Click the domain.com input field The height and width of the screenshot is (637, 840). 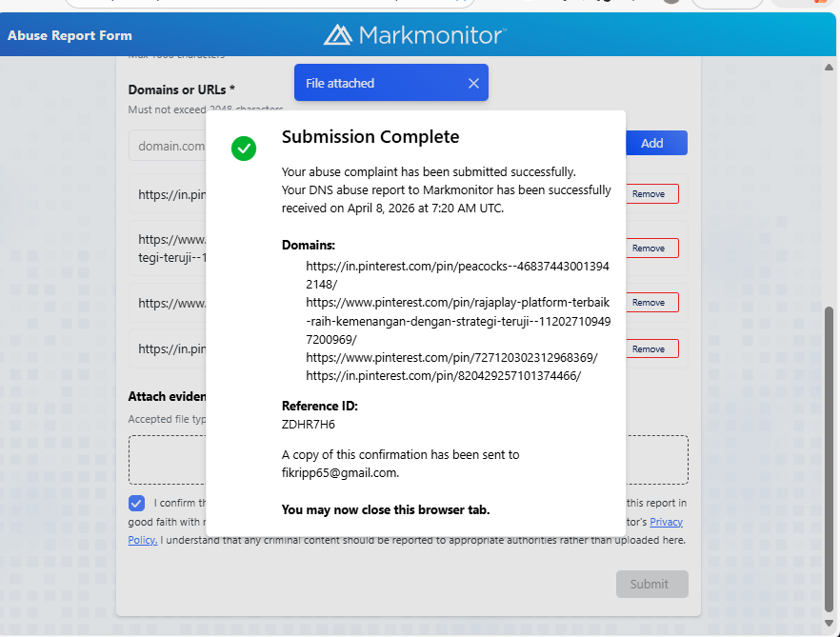168,146
